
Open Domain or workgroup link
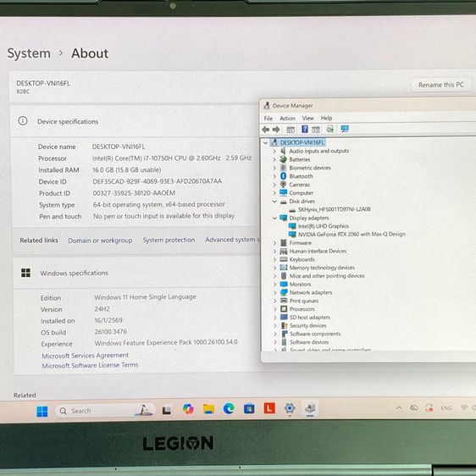click(100, 241)
